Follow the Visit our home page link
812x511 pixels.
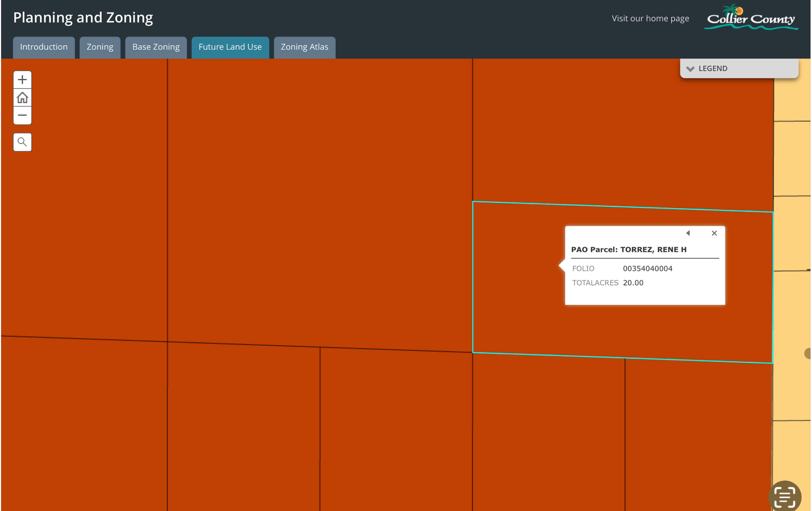pyautogui.click(x=650, y=19)
